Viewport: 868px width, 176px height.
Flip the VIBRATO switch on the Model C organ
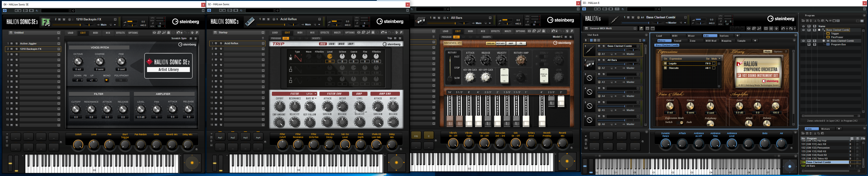[504, 75]
